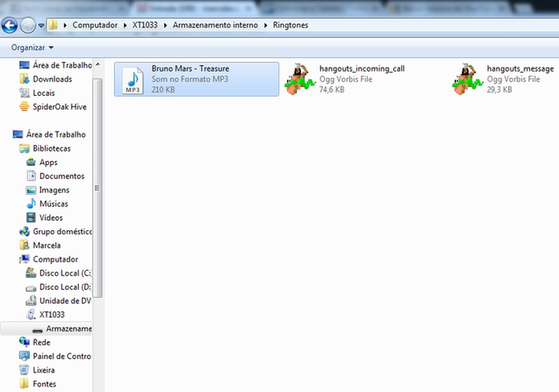Click the blue Back navigation arrow
Image resolution: width=559 pixels, height=392 pixels.
point(10,26)
